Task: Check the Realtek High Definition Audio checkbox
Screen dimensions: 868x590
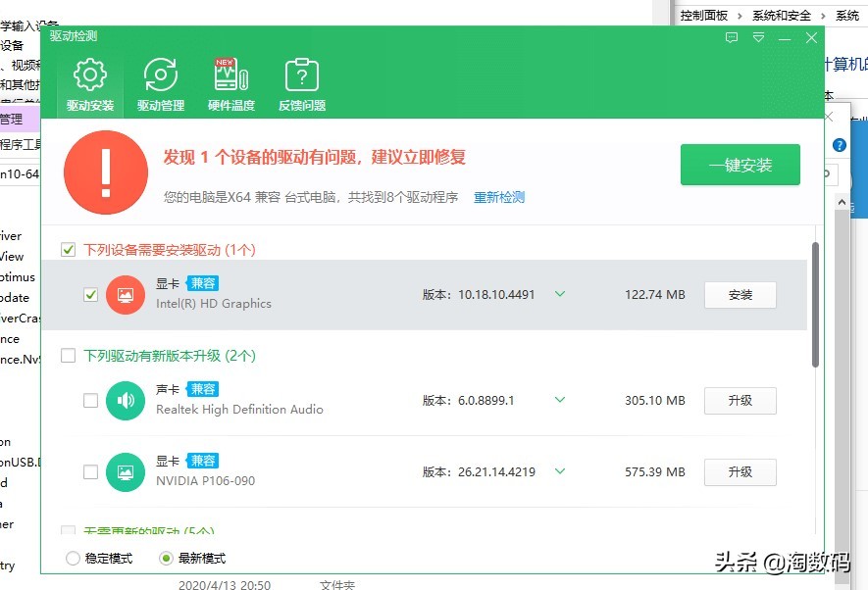Action: coord(91,401)
